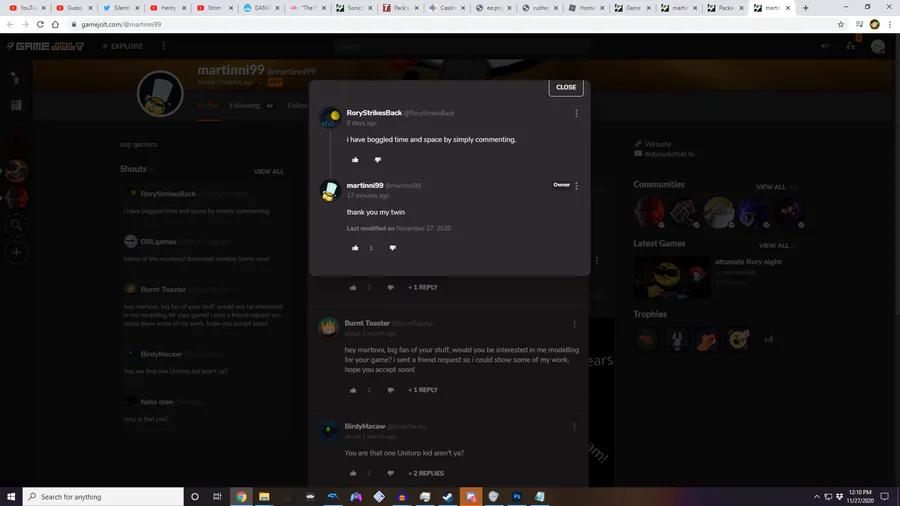Open the friends icon in top bar
The height and width of the screenshot is (506, 900).
coord(851,46)
